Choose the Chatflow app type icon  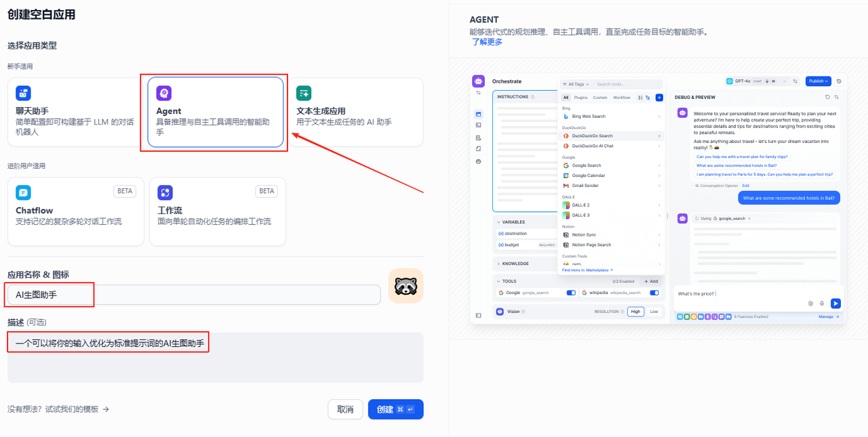pos(24,193)
